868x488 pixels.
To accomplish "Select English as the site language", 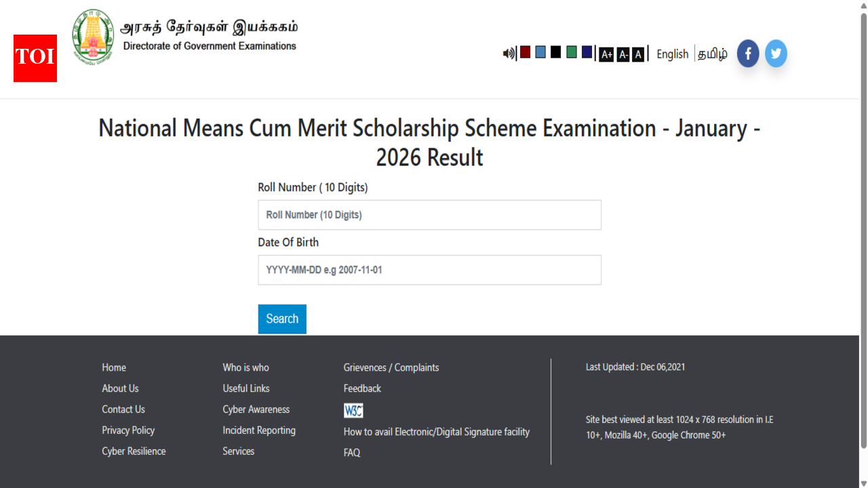I will click(x=672, y=54).
